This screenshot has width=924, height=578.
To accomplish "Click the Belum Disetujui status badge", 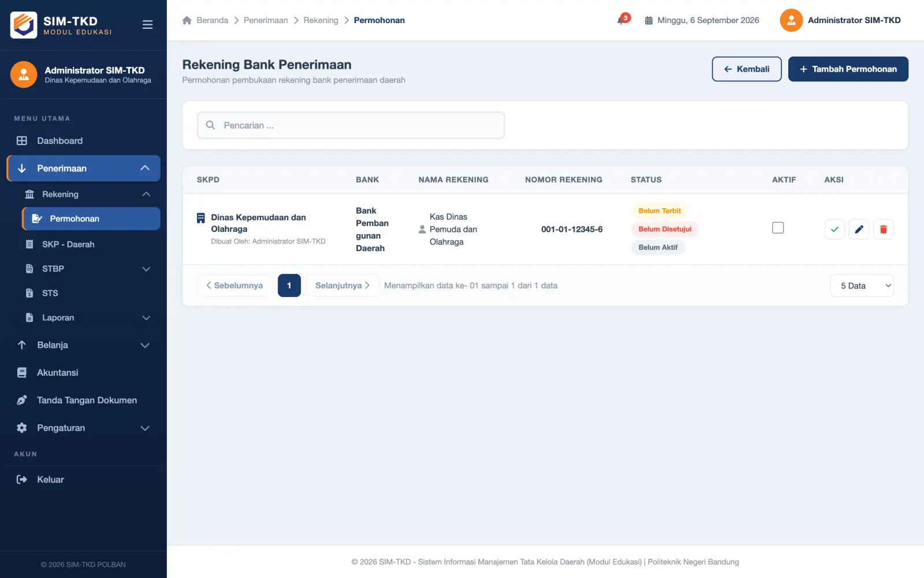I will (x=665, y=229).
